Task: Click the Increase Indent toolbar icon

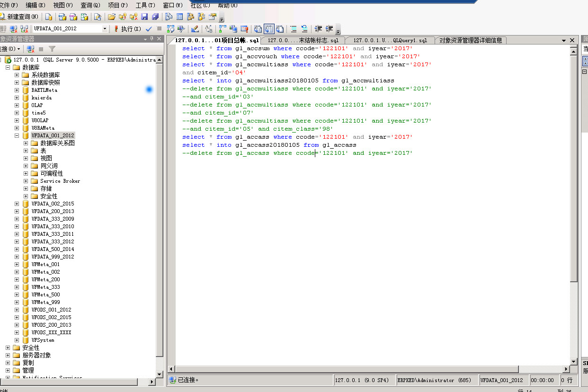Action: pos(330,29)
